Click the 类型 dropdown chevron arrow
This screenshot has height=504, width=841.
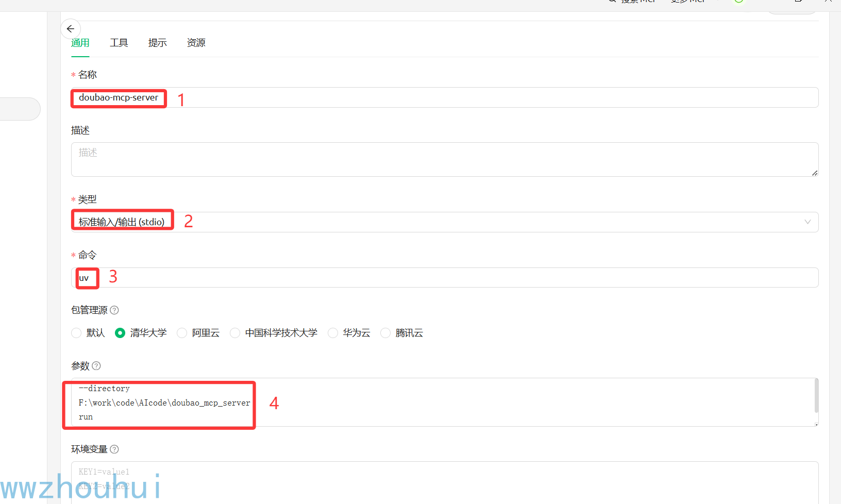tap(808, 222)
